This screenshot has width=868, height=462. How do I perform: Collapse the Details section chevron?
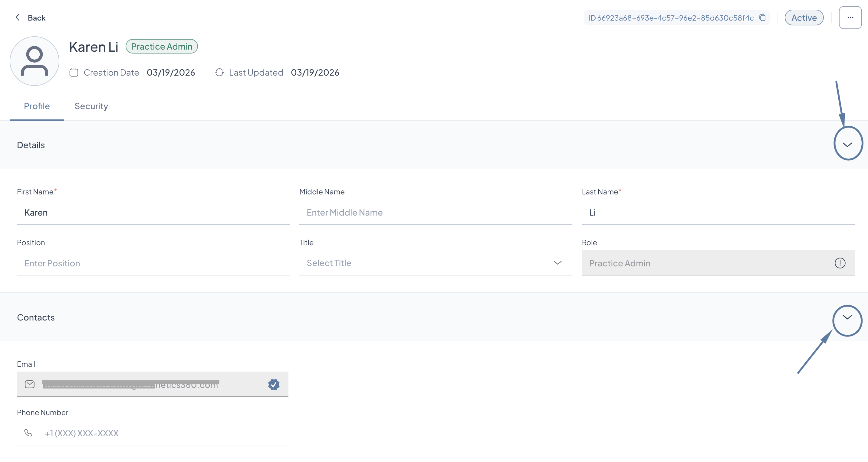(847, 145)
